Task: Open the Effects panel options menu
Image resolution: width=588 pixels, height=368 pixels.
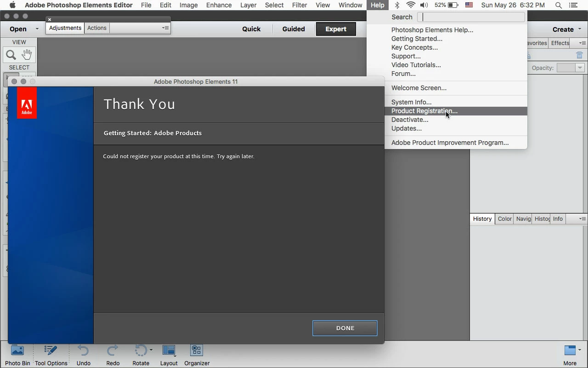Action: click(x=582, y=43)
